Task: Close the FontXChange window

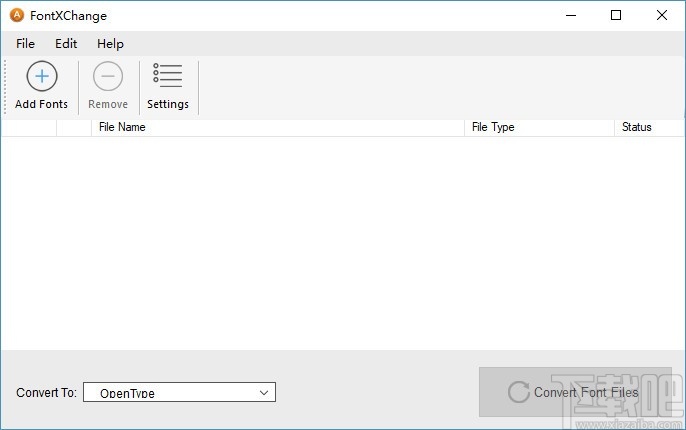Action: click(x=662, y=15)
